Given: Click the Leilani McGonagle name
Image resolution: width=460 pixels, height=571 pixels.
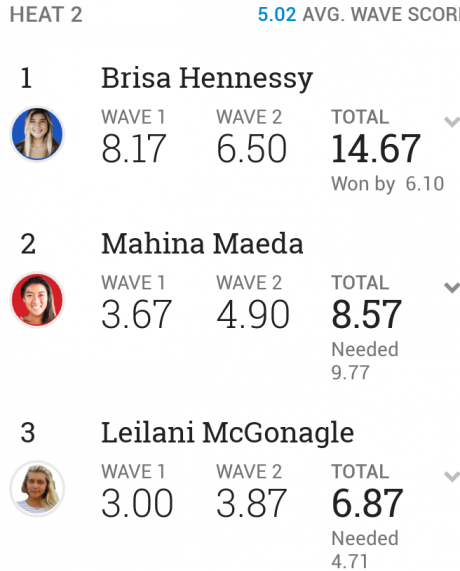Looking at the screenshot, I should tap(227, 433).
